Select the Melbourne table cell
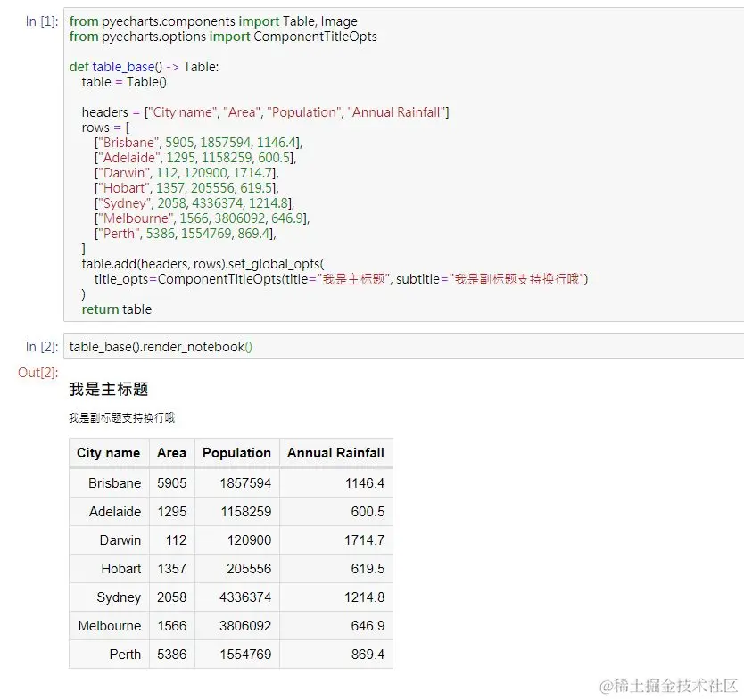This screenshot has height=700, width=744. [x=110, y=626]
